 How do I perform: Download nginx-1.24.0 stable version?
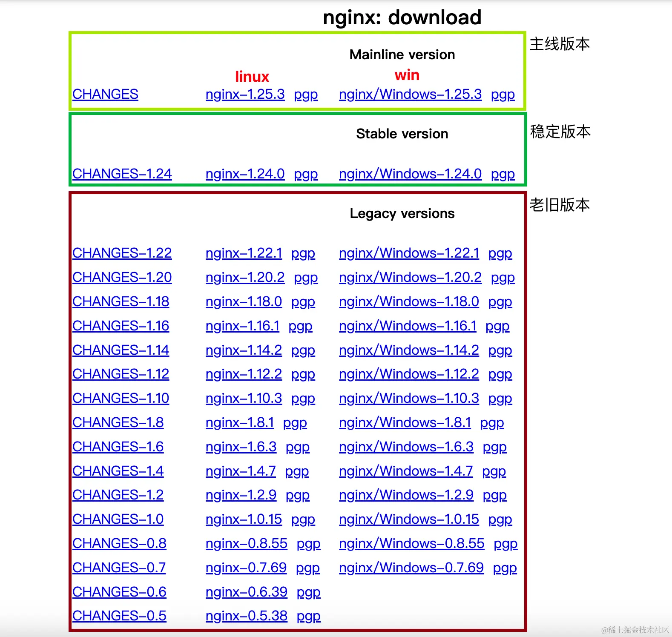pos(245,174)
